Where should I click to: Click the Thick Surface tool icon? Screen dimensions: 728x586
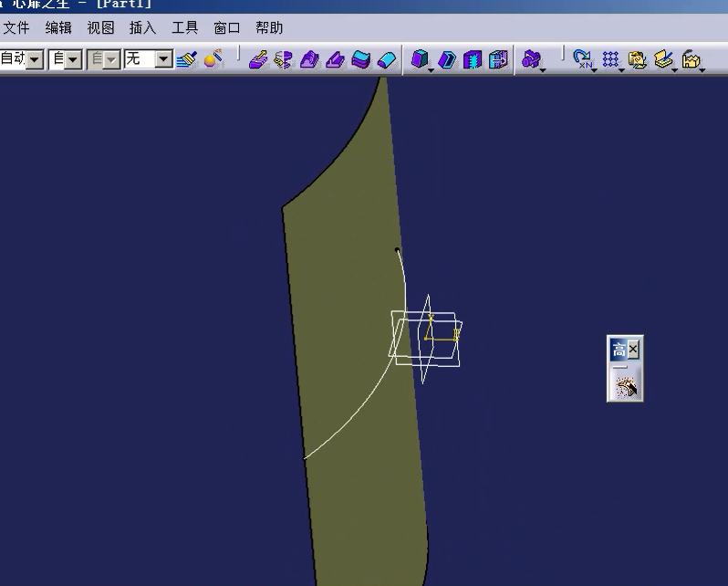446,59
